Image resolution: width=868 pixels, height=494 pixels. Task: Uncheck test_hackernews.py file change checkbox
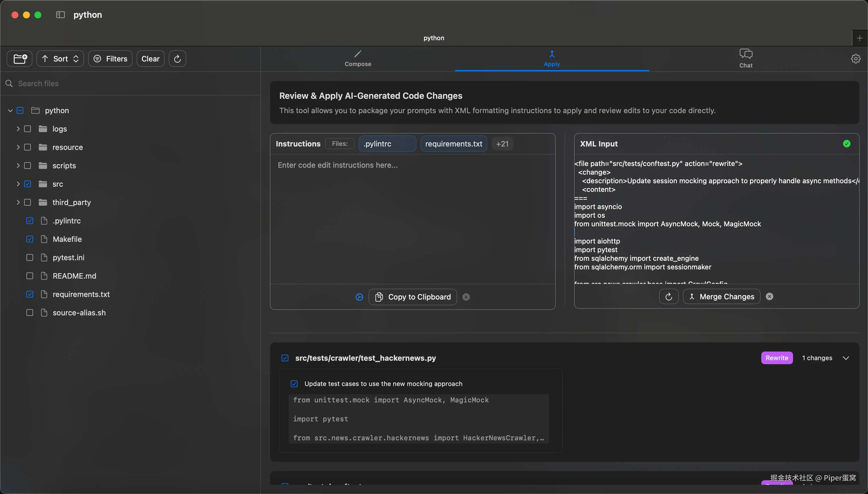(x=285, y=358)
